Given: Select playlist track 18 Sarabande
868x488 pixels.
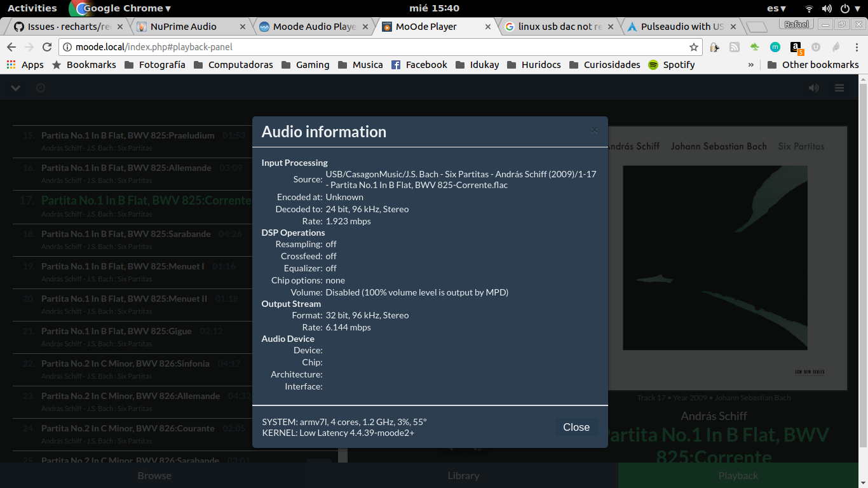Looking at the screenshot, I should 132,240.
